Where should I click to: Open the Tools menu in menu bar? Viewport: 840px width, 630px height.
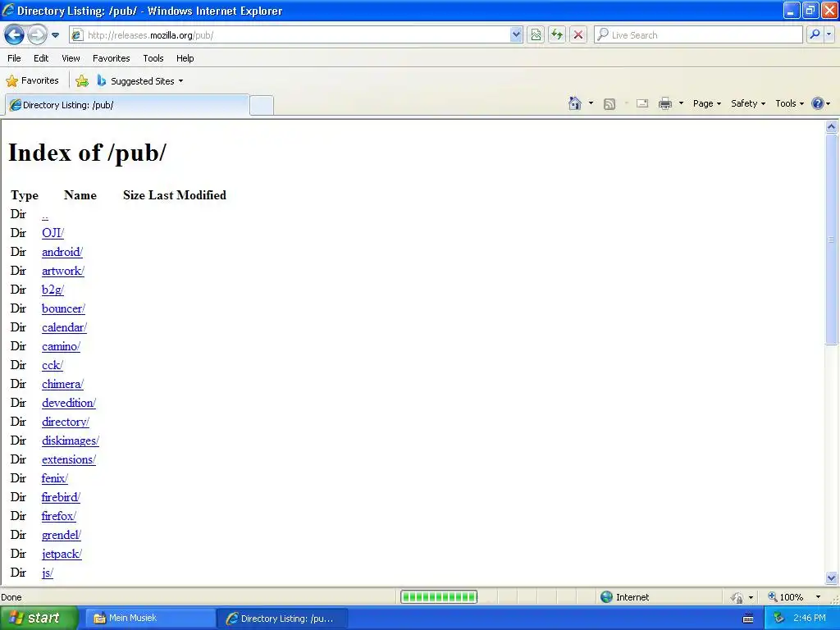153,58
